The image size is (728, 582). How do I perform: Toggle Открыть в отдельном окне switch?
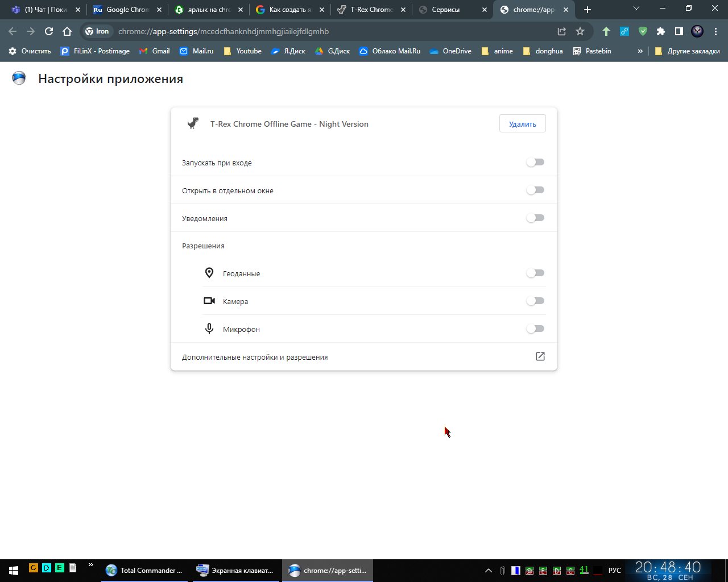[535, 190]
